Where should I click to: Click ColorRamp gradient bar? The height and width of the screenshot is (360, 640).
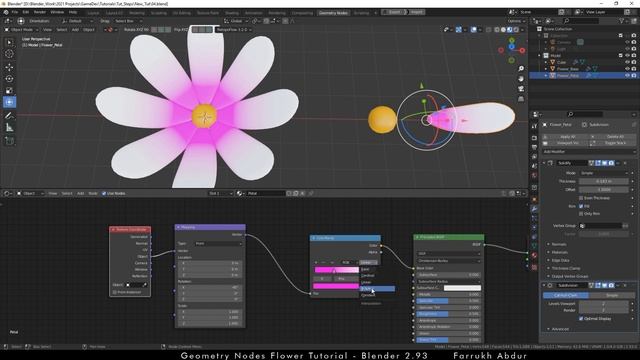[x=337, y=270]
